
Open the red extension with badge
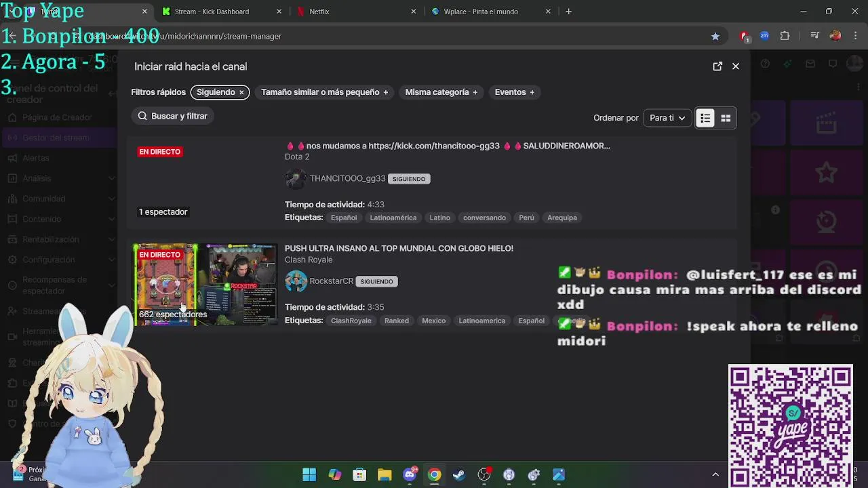pyautogui.click(x=745, y=36)
